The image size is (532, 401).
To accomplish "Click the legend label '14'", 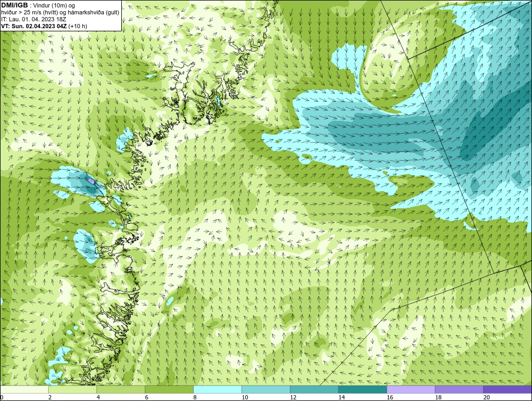I will pos(342,397).
